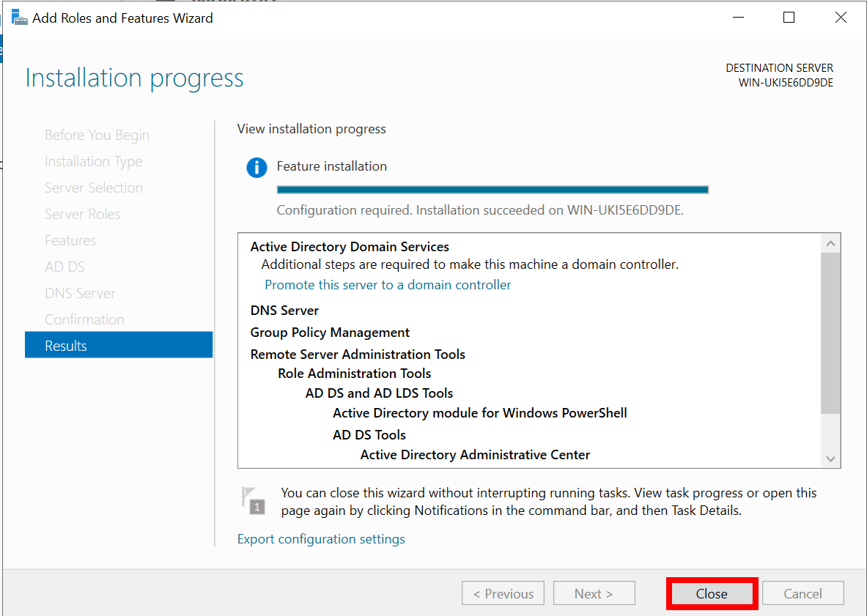867x616 pixels.
Task: Click Role Administration Tools entry
Action: (355, 374)
